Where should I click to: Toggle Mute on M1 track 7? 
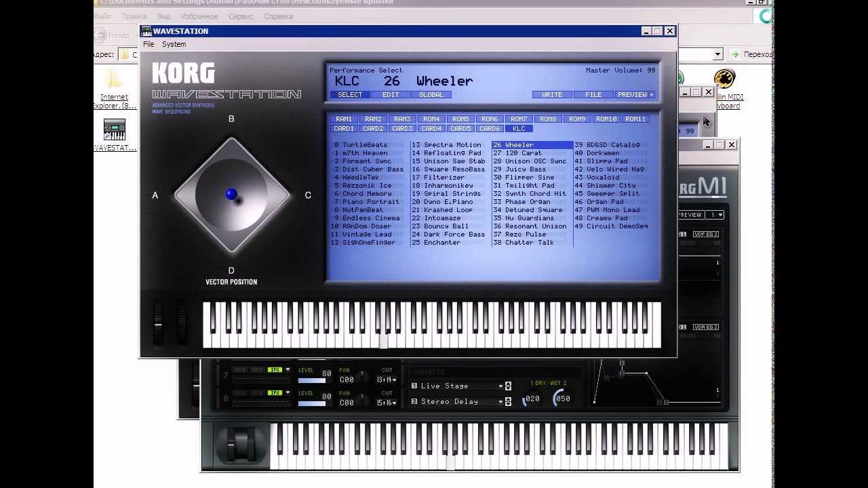tap(257, 370)
